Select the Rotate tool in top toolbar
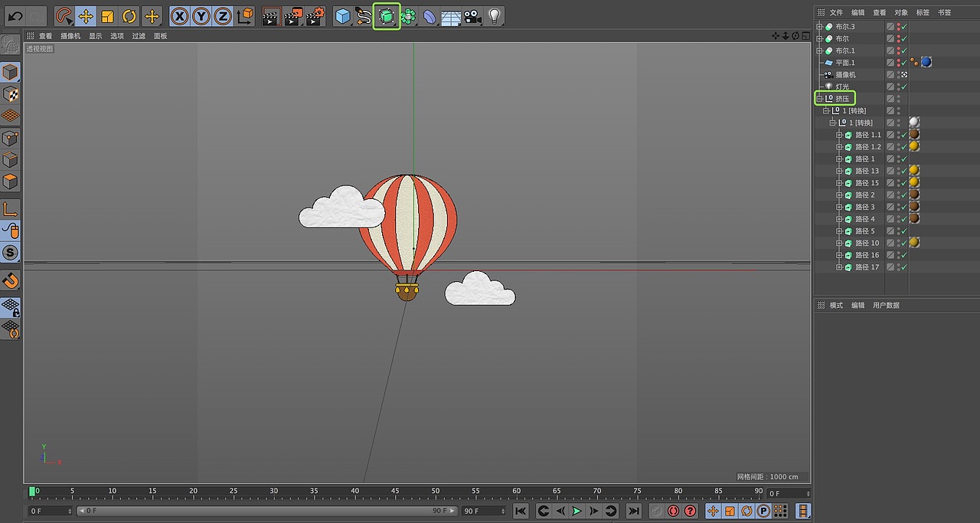 pyautogui.click(x=129, y=16)
